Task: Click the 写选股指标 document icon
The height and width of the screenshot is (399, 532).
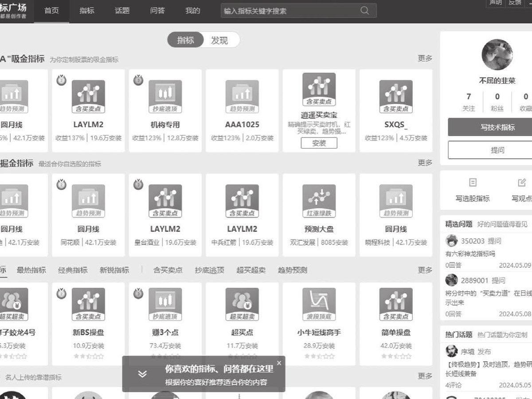Action: coord(473,182)
